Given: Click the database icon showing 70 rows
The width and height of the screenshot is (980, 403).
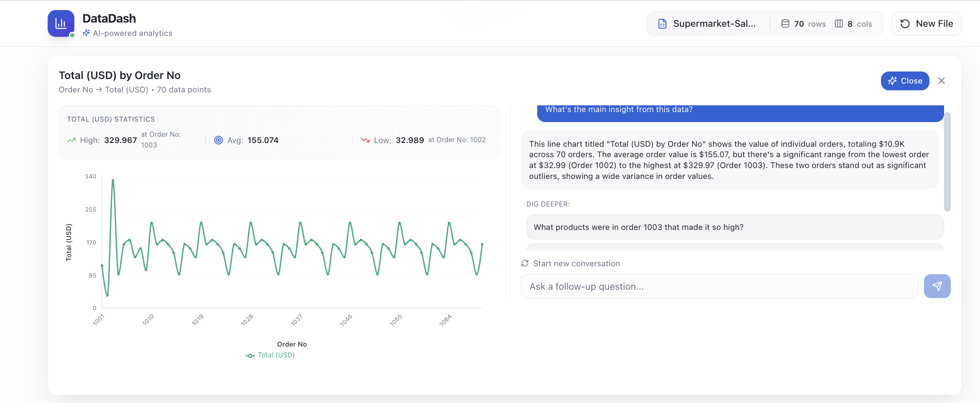Looking at the screenshot, I should point(786,23).
